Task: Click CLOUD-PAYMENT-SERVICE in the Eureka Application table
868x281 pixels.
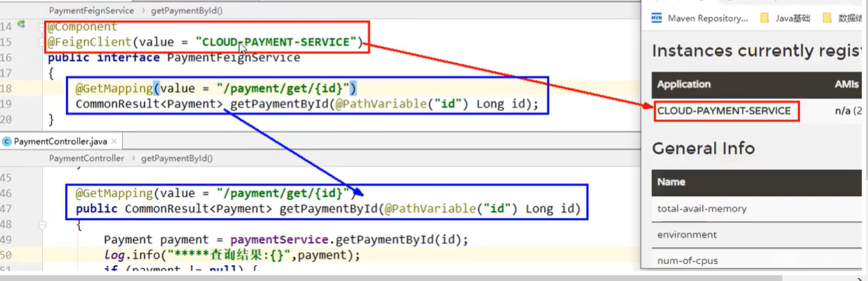Action: pyautogui.click(x=723, y=111)
